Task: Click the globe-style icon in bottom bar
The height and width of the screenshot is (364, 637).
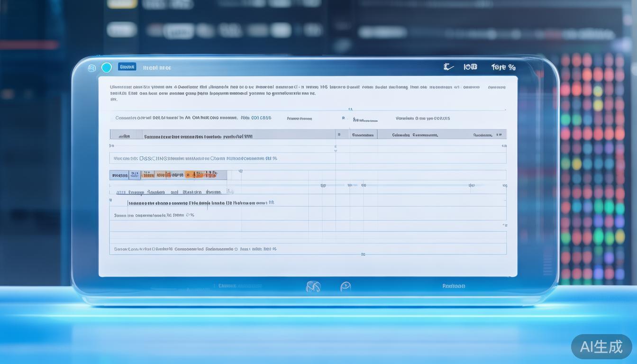Action: 313,286
